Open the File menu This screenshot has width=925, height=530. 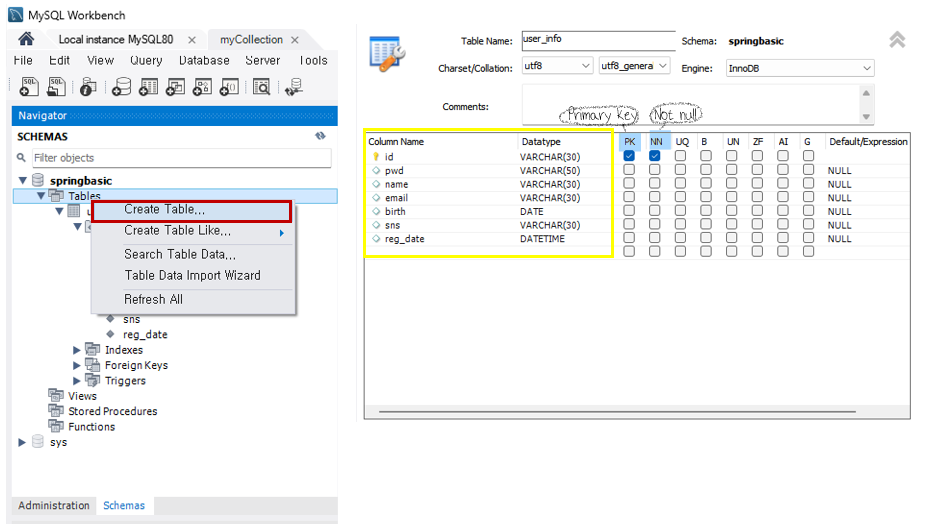click(x=23, y=60)
